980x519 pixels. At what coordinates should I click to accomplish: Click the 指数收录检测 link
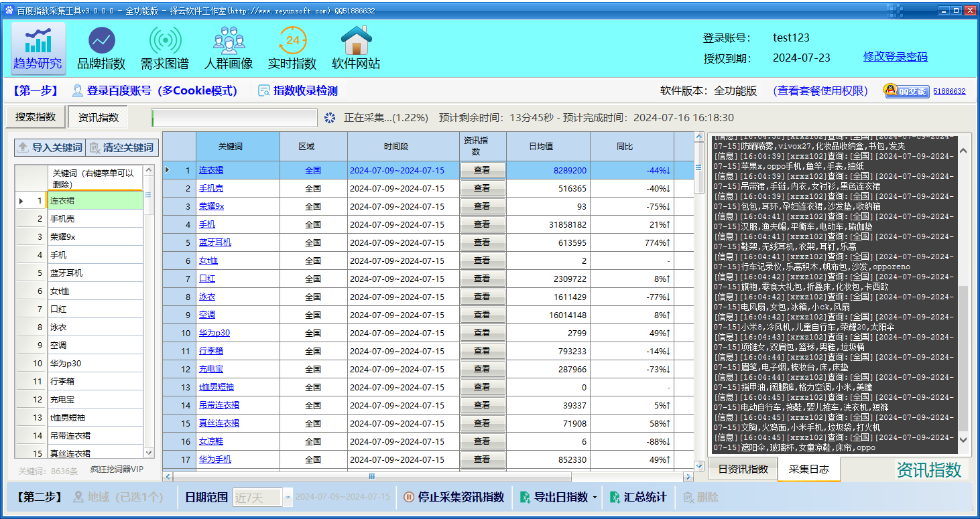298,91
